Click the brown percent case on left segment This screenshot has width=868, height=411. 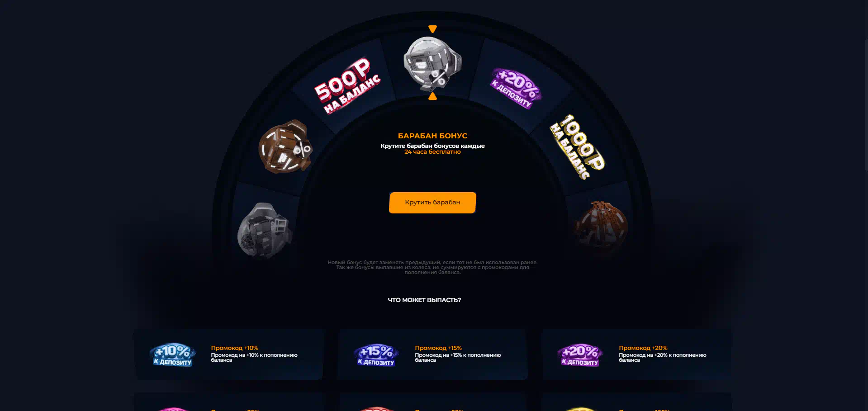[285, 146]
